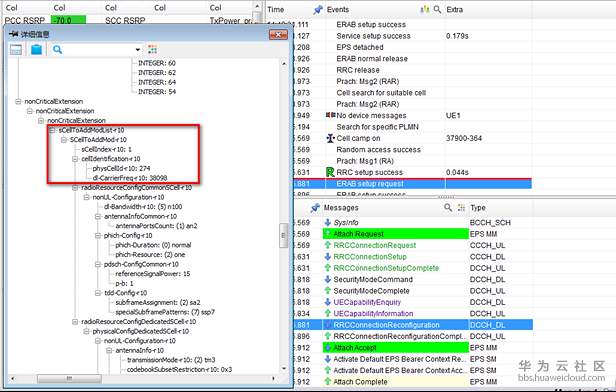
Task: Collapse the pdsch-ConfigCommon-r10 node
Action: coord(98,264)
